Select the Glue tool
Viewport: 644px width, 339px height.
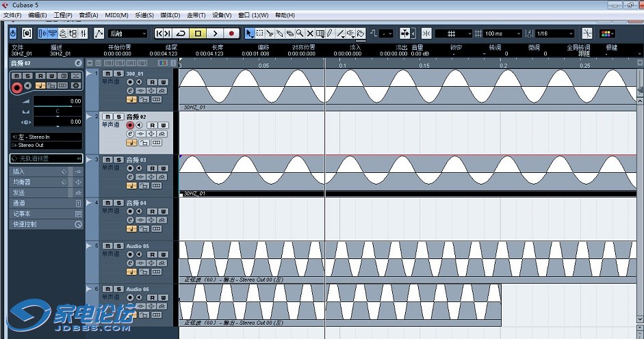pyautogui.click(x=280, y=33)
